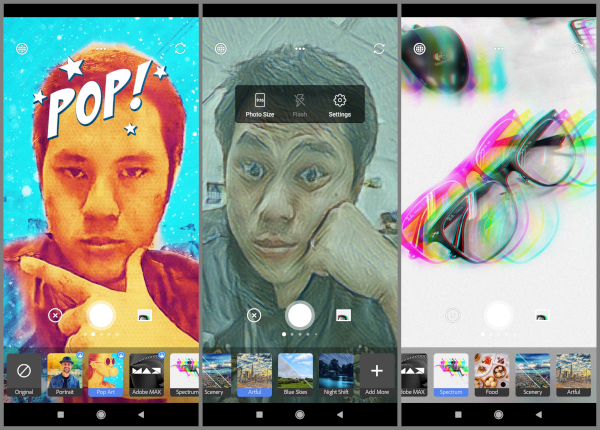Tap the Android home circle on the Pop Art screen
The width and height of the screenshot is (600, 430).
click(x=101, y=414)
